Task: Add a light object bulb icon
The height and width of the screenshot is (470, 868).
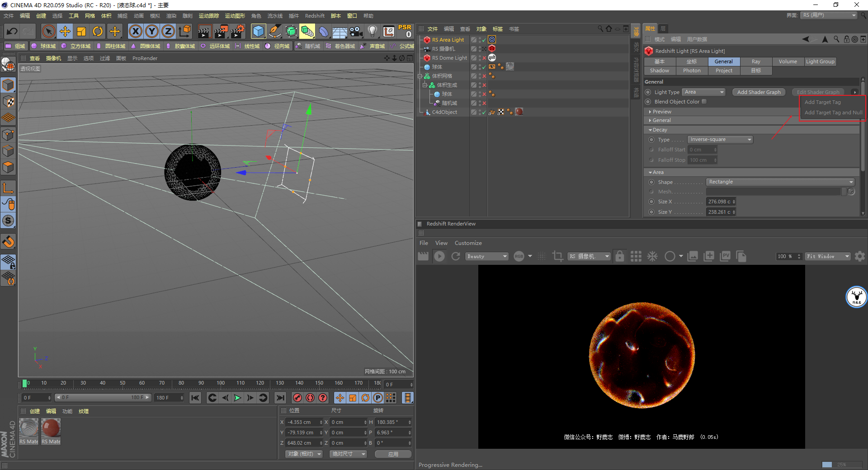Action: [373, 32]
